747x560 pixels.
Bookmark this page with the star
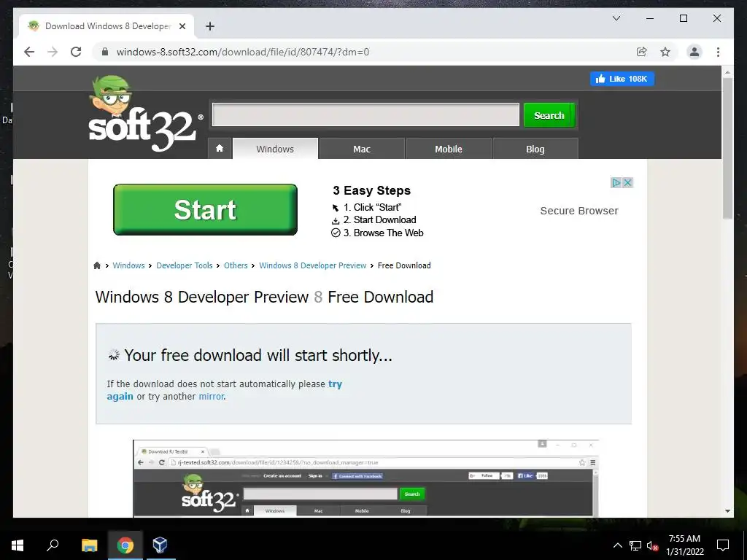pos(665,52)
